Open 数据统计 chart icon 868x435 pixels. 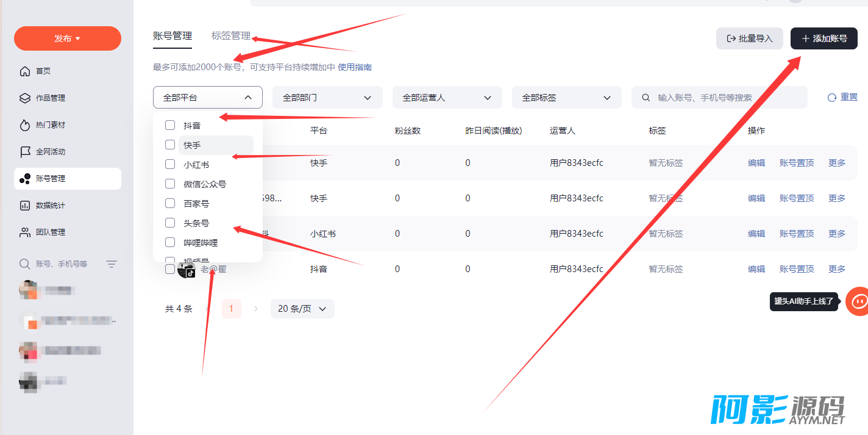pyautogui.click(x=25, y=206)
